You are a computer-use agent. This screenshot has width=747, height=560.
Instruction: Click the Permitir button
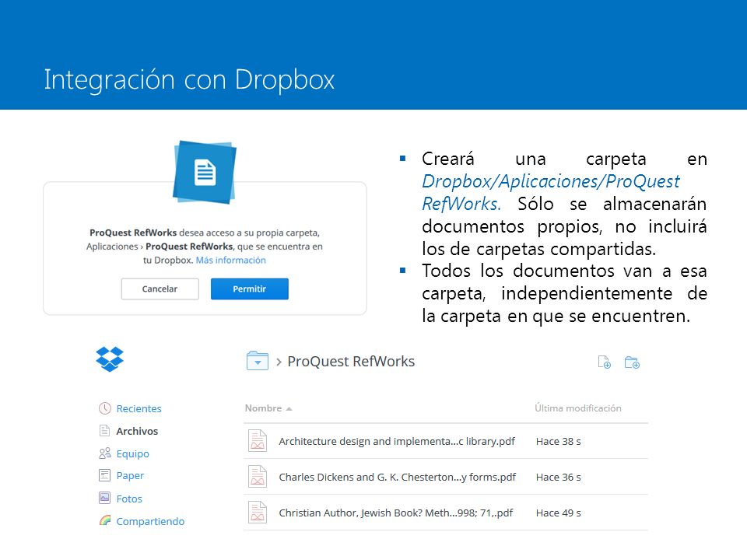click(250, 289)
